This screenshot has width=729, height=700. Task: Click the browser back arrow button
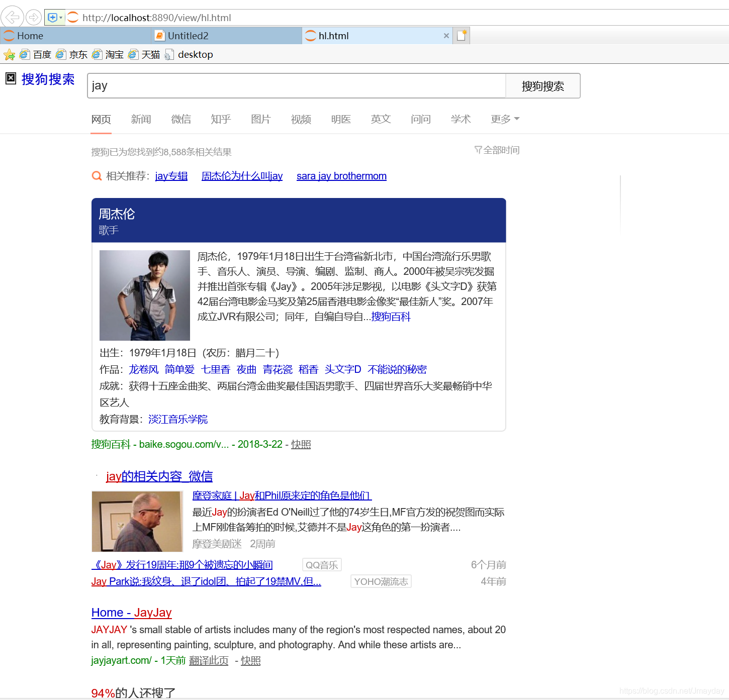(x=12, y=17)
